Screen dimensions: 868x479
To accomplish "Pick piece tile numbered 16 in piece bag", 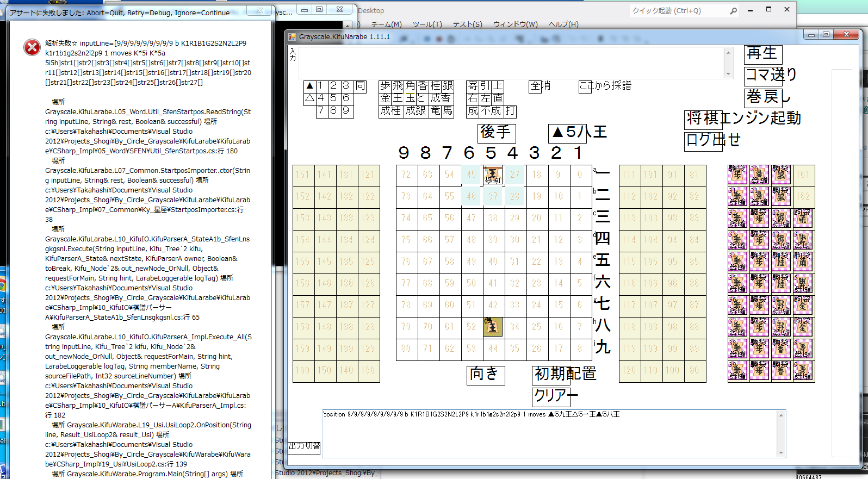I will [x=781, y=305].
